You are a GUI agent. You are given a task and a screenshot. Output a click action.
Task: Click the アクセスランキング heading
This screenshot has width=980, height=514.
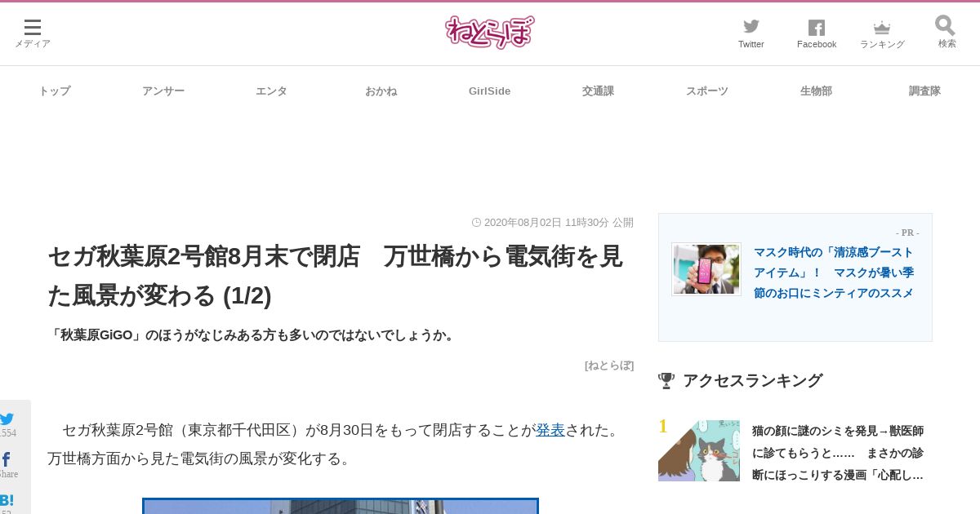(x=752, y=381)
